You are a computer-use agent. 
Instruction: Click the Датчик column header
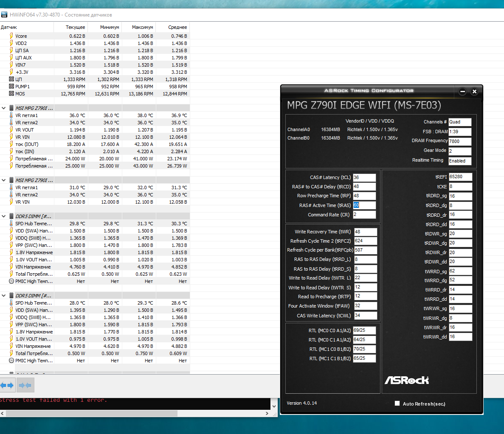[27, 27]
